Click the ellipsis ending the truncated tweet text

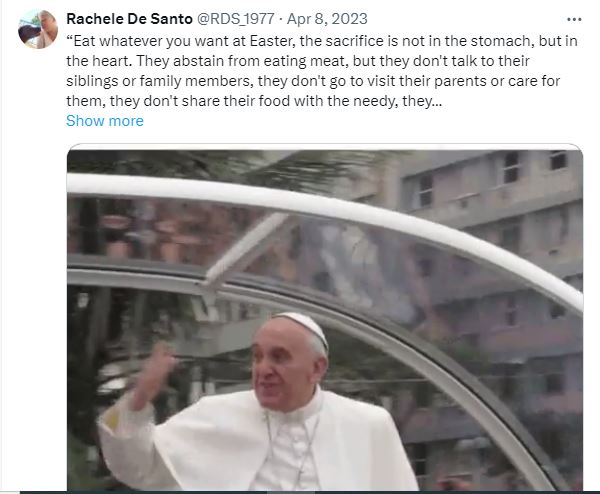pos(438,102)
